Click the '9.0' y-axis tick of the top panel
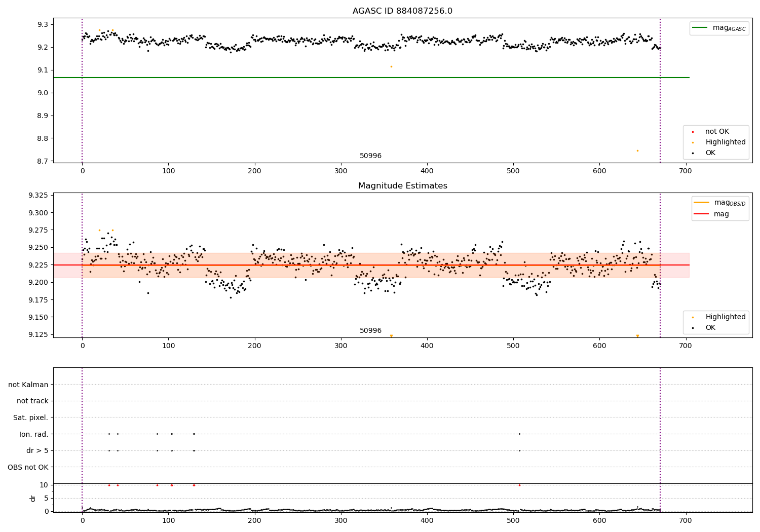The width and height of the screenshot is (760, 532). [43, 93]
